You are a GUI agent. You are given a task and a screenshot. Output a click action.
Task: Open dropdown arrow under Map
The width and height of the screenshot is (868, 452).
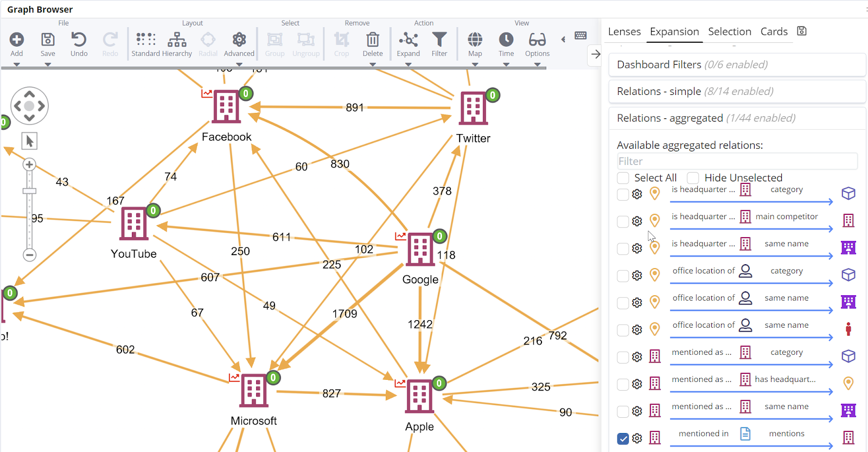pyautogui.click(x=475, y=64)
